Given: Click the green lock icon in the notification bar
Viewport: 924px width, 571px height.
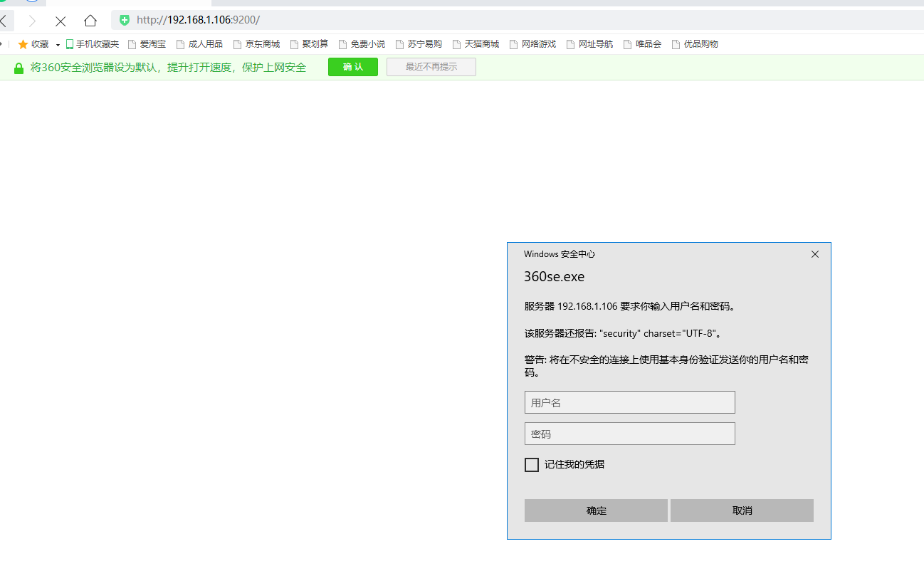Looking at the screenshot, I should [18, 66].
